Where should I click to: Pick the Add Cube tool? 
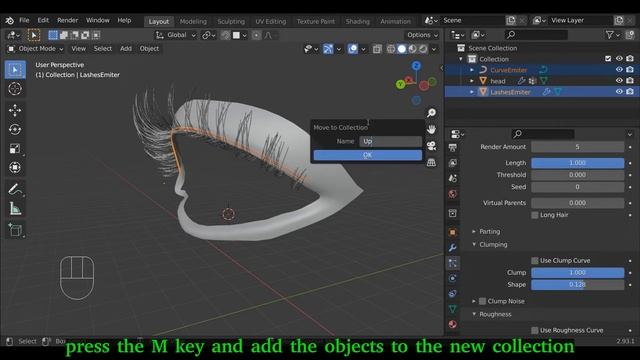click(x=15, y=230)
